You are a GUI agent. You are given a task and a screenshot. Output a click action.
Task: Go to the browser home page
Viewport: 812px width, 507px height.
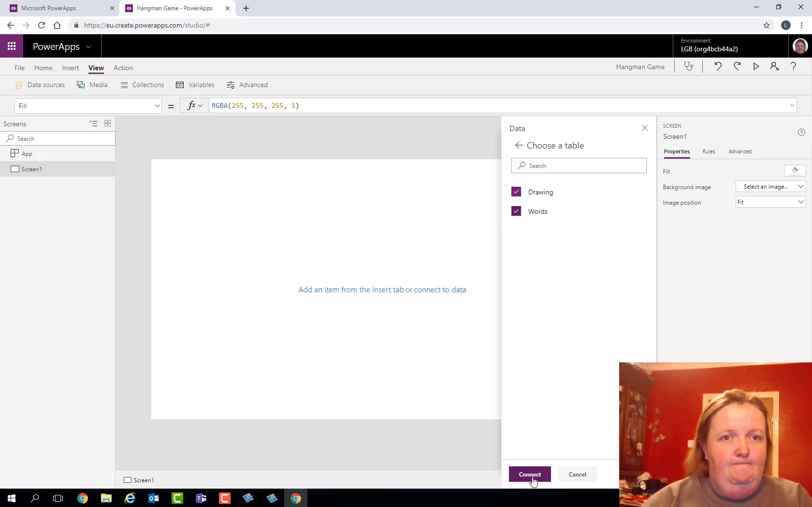pos(57,25)
